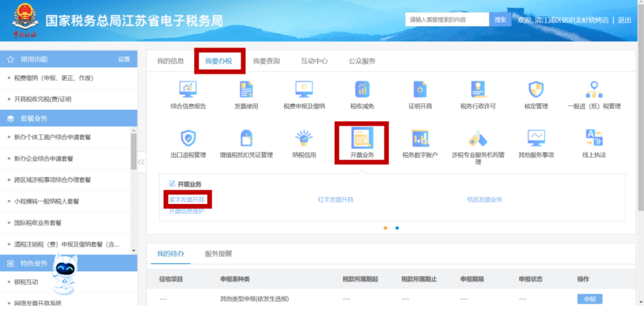The height and width of the screenshot is (310, 644).
Task: Click 蓝字发票开具 link
Action: [x=187, y=200]
